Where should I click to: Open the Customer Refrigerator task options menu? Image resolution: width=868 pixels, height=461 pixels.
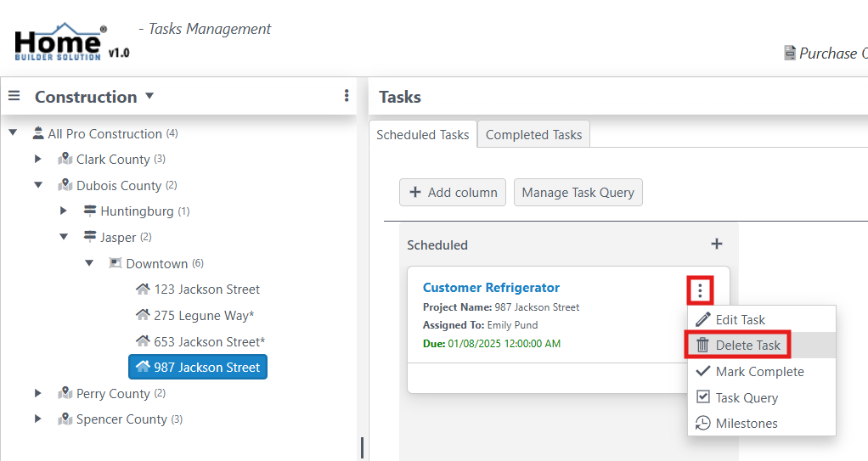tap(700, 291)
